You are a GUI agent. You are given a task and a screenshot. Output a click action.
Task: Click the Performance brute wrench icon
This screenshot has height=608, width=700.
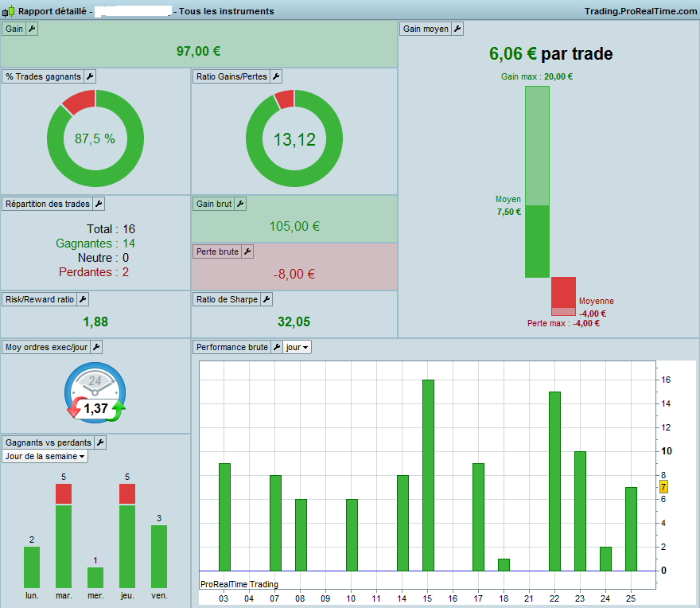pyautogui.click(x=277, y=347)
